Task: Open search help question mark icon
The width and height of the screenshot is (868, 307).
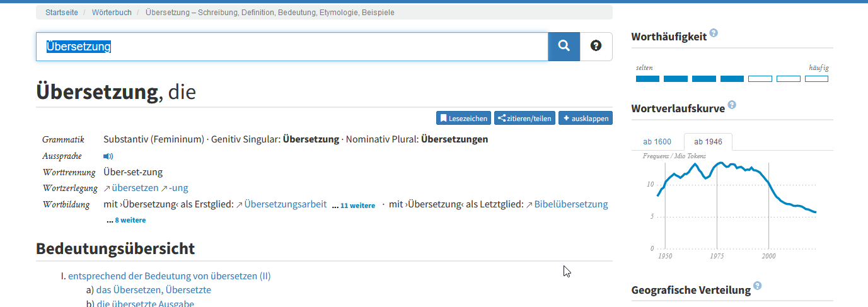Action: [x=596, y=47]
